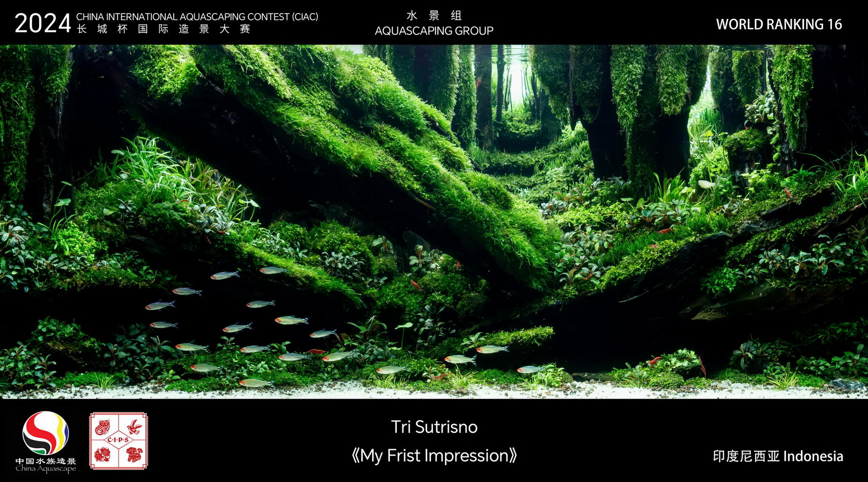The image size is (868, 482).
Task: Click the 水景组 Chinese group heading
Action: [x=434, y=15]
